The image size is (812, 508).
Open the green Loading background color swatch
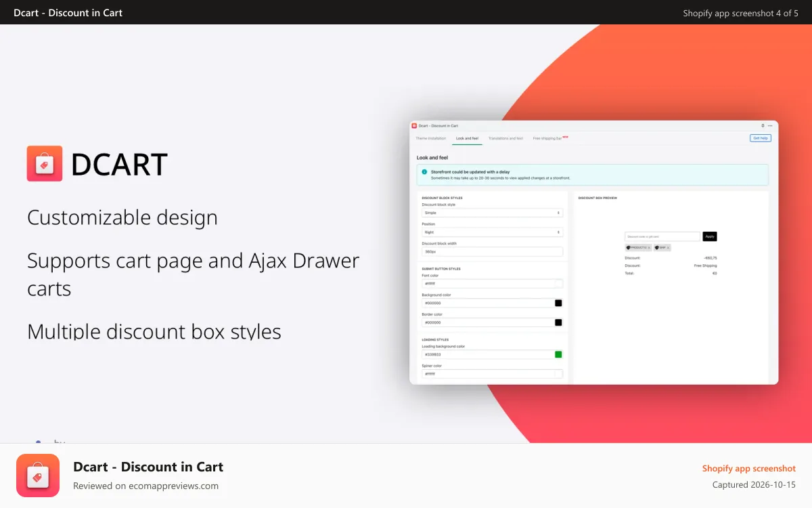tap(558, 354)
